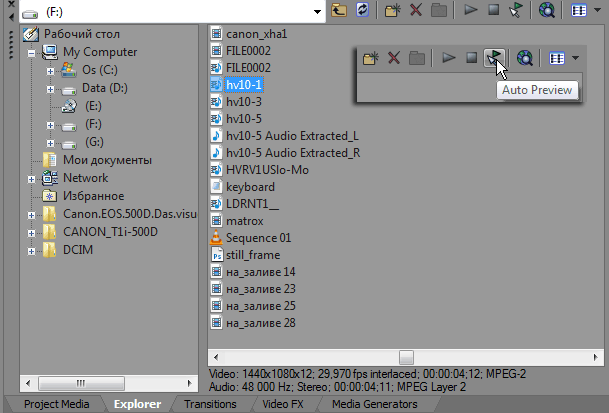Start preview with the top toolbar play icon

pos(471,12)
